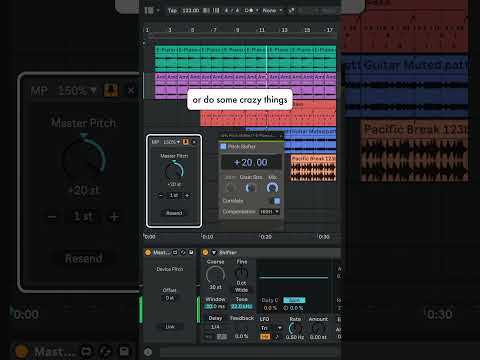Screen dimensions: 480x360
Task: Select the Offset 0 st value
Action: [170, 298]
